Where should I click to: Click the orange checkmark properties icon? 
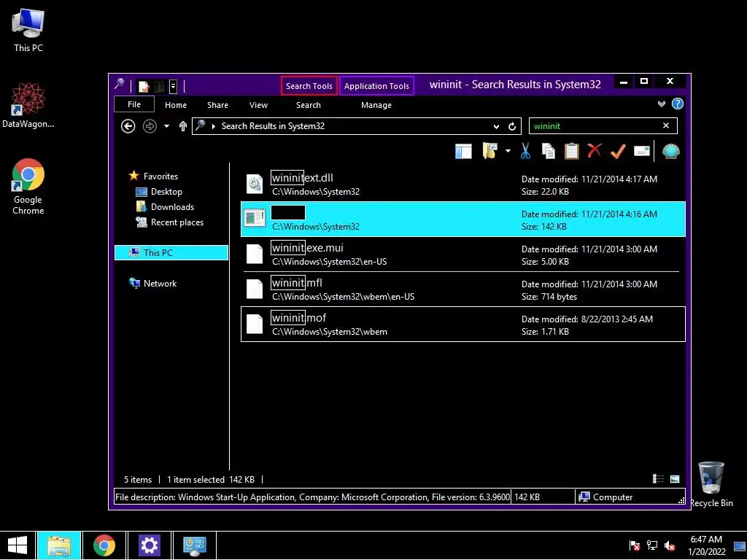[x=618, y=152]
